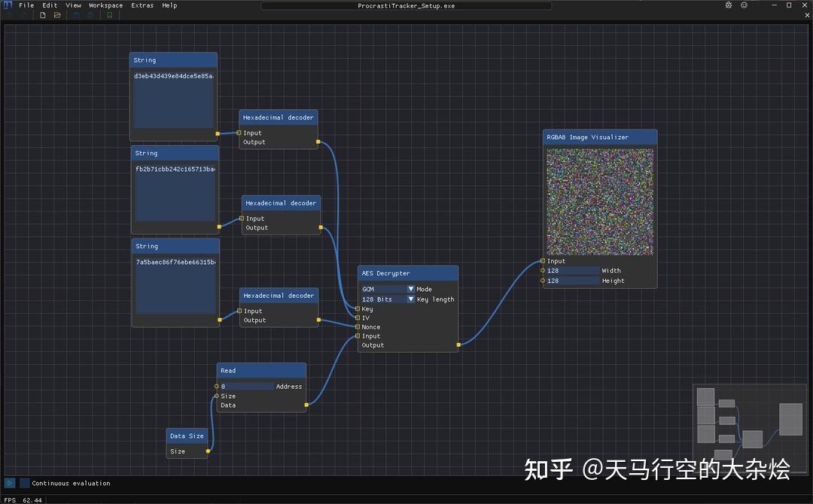The height and width of the screenshot is (504, 813).
Task: Select the Data Size node header
Action: coord(187,436)
